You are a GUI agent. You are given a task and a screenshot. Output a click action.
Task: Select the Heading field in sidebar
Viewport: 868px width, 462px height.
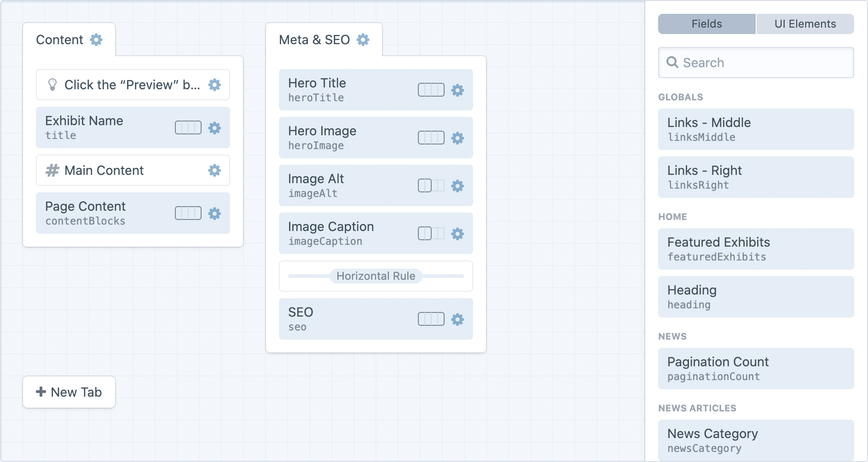click(756, 297)
